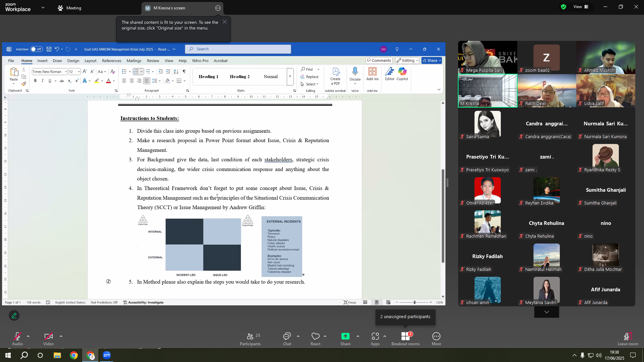The height and width of the screenshot is (362, 644).
Task: Click the Sort icon in Paragraph group
Action: [x=176, y=71]
